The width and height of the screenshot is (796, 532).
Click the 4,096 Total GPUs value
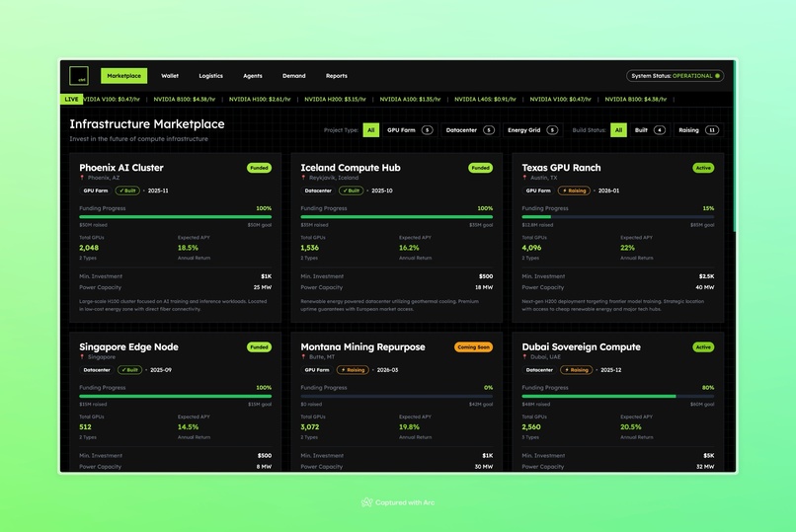(x=531, y=248)
